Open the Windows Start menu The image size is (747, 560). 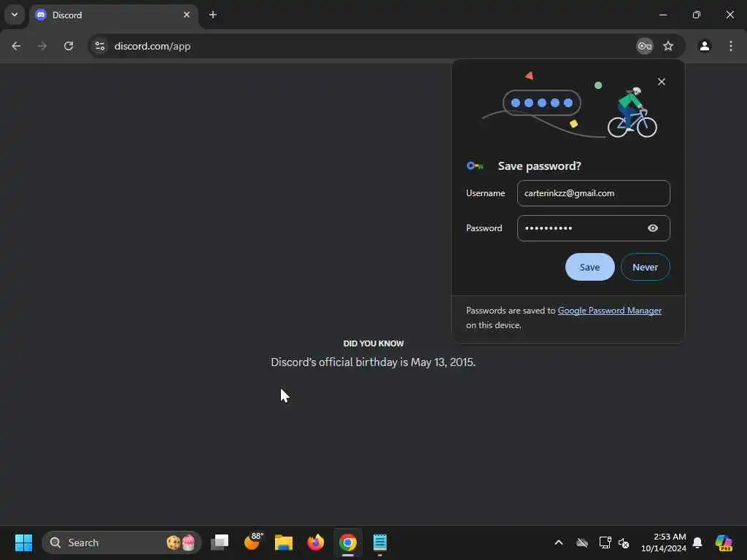click(x=23, y=542)
